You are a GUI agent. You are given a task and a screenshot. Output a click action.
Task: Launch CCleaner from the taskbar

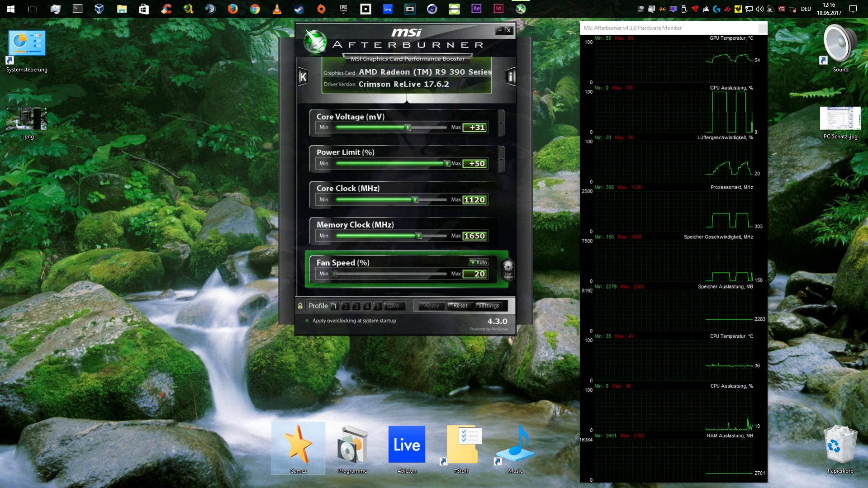click(x=166, y=9)
